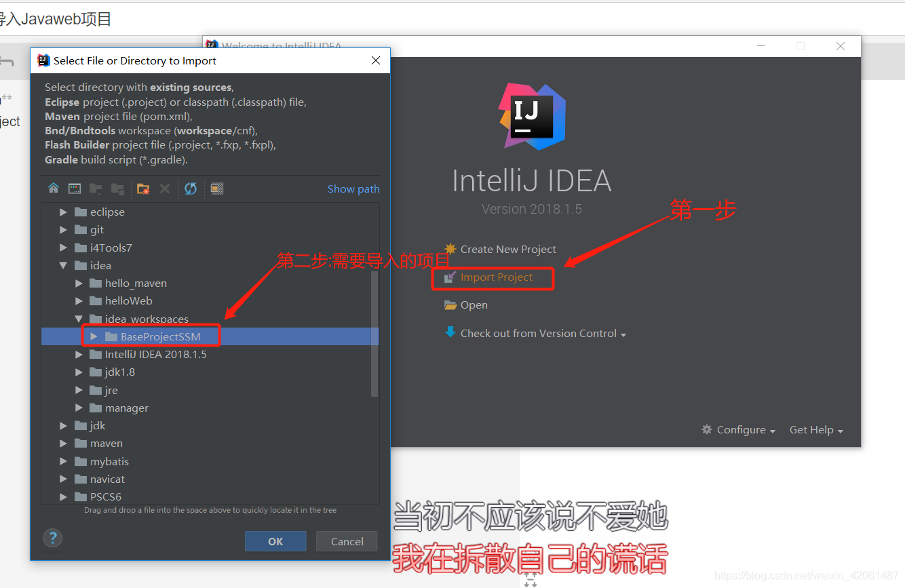Confirm import with the OK button
The height and width of the screenshot is (588, 905).
[275, 541]
